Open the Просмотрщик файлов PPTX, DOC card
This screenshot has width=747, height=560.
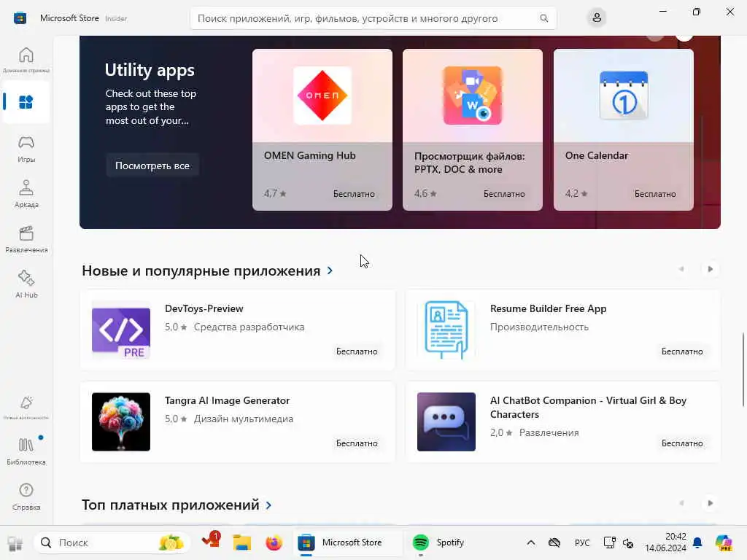(x=473, y=130)
